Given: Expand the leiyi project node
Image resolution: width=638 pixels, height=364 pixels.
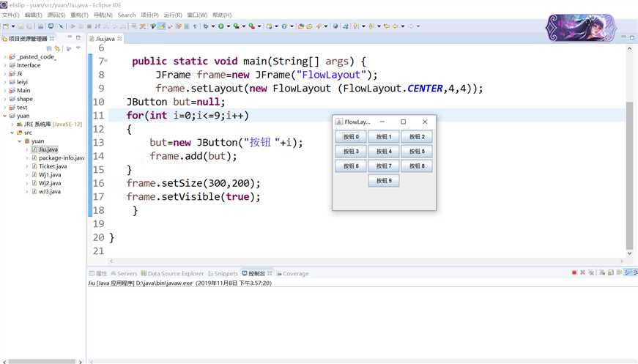Looking at the screenshot, I should pyautogui.click(x=5, y=82).
